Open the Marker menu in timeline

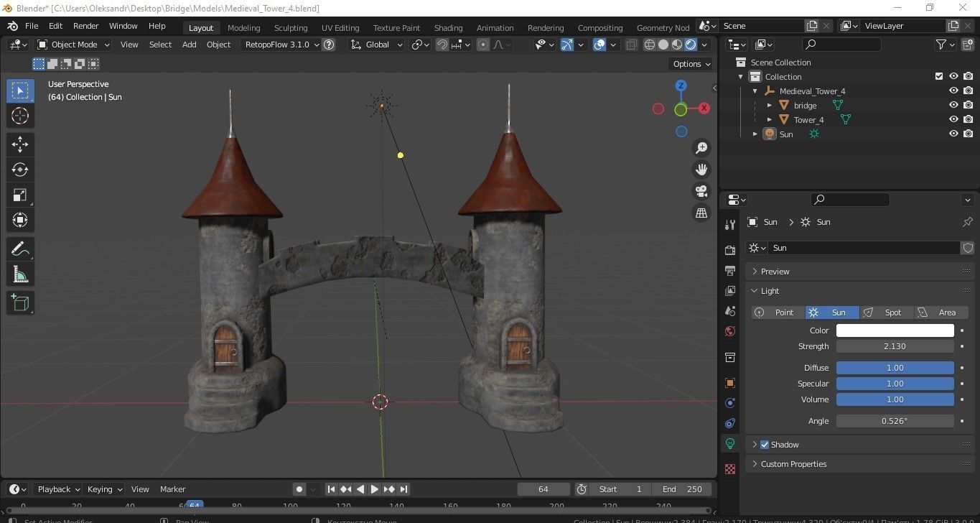(172, 489)
